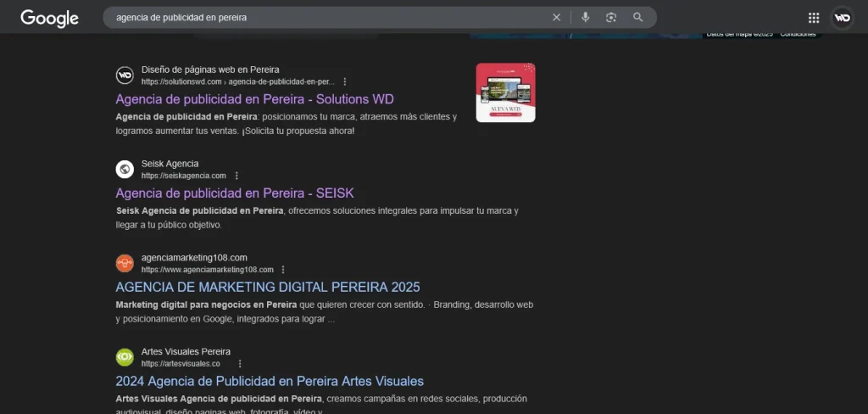Open the WD account profile avatar
Screen dimensions: 868x414
click(842, 18)
